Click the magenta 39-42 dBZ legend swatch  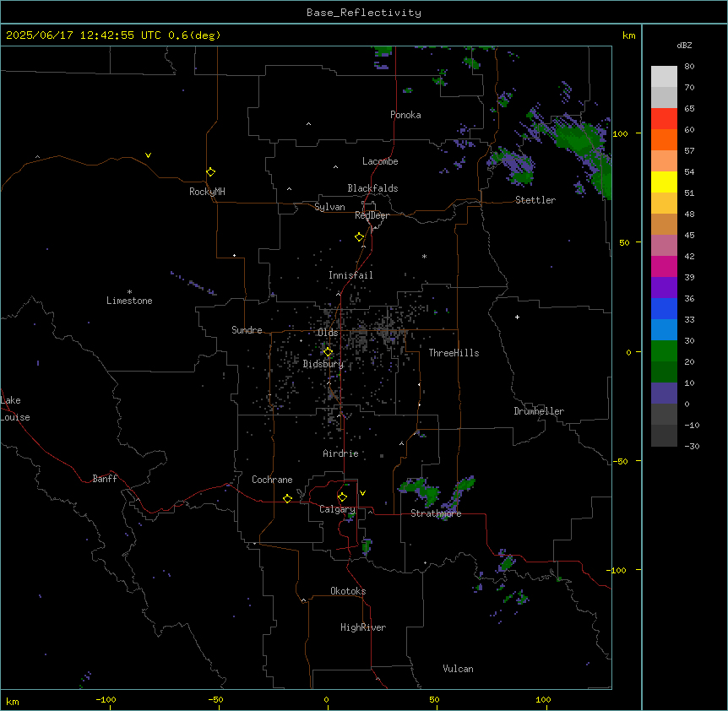[664, 266]
